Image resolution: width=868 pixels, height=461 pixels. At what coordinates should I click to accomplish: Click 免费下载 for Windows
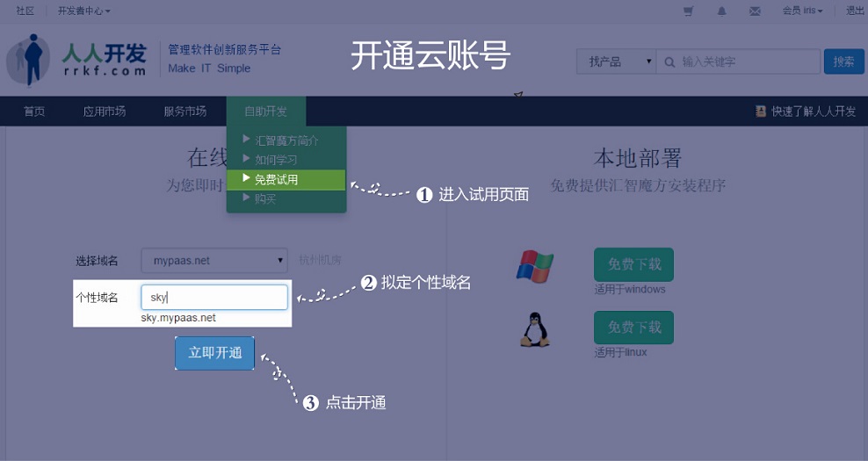[x=633, y=264]
